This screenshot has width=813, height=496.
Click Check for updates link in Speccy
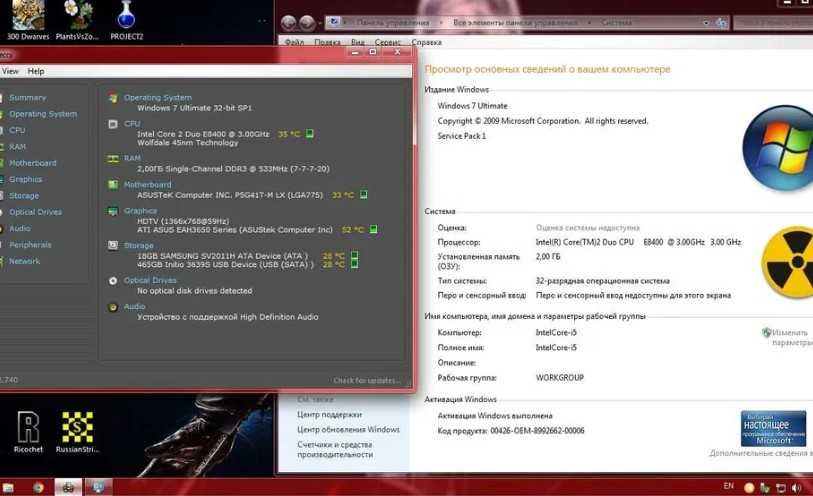pos(367,380)
